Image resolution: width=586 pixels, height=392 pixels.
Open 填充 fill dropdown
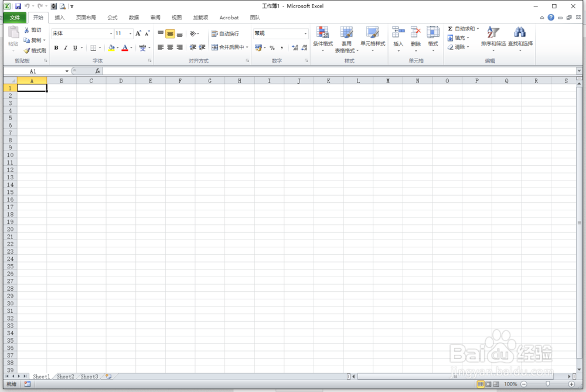pos(458,38)
